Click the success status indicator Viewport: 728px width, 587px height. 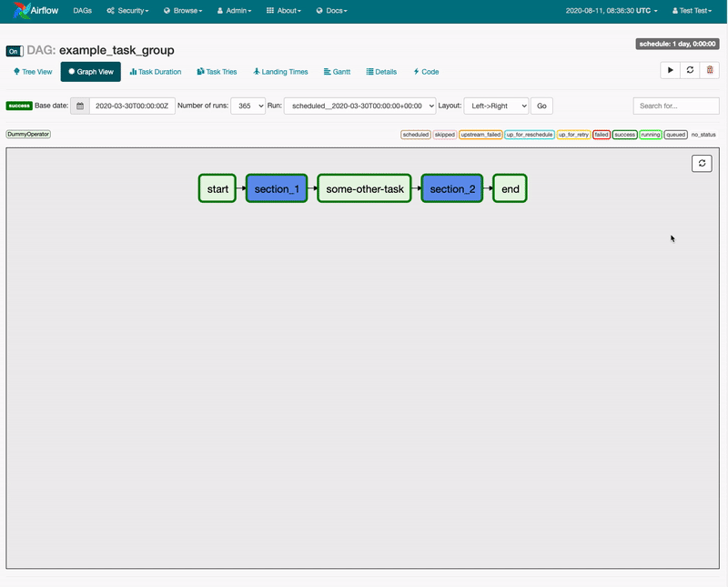pos(17,106)
